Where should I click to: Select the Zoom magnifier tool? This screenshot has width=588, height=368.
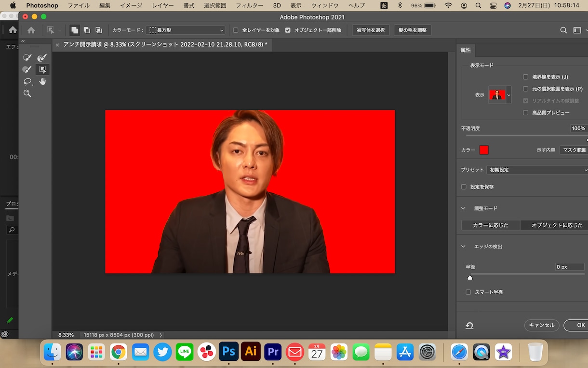(27, 94)
